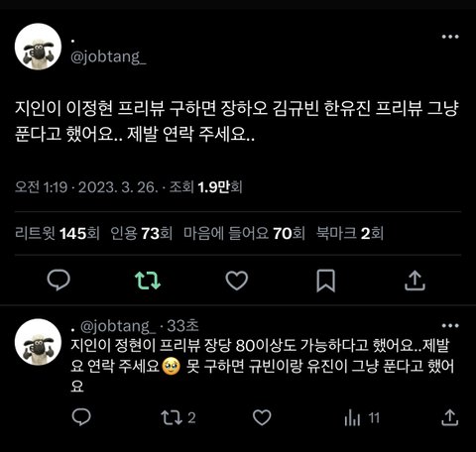Open the @jobtang_ handle in the main tweet header
Image resolution: width=476 pixels, height=452 pixels.
tap(108, 56)
